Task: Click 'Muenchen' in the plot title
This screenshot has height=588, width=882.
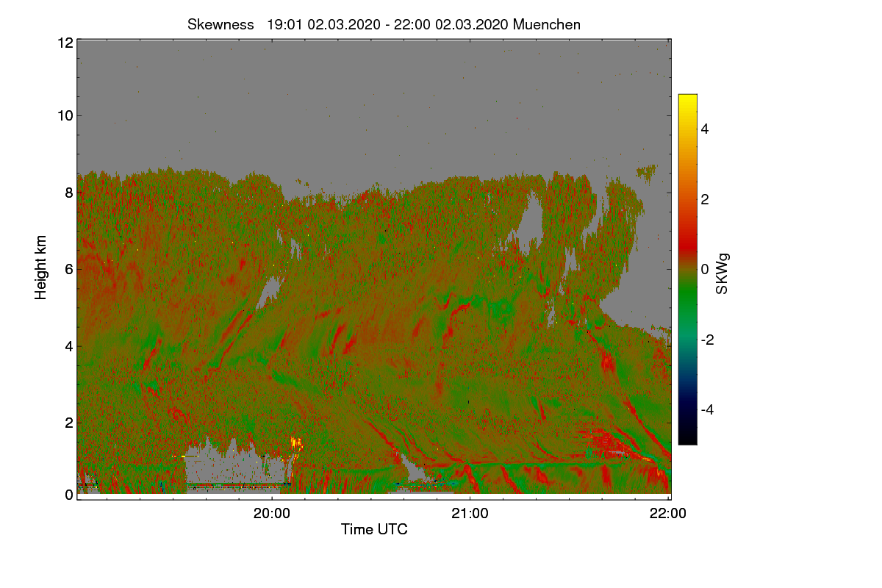Action: point(547,24)
